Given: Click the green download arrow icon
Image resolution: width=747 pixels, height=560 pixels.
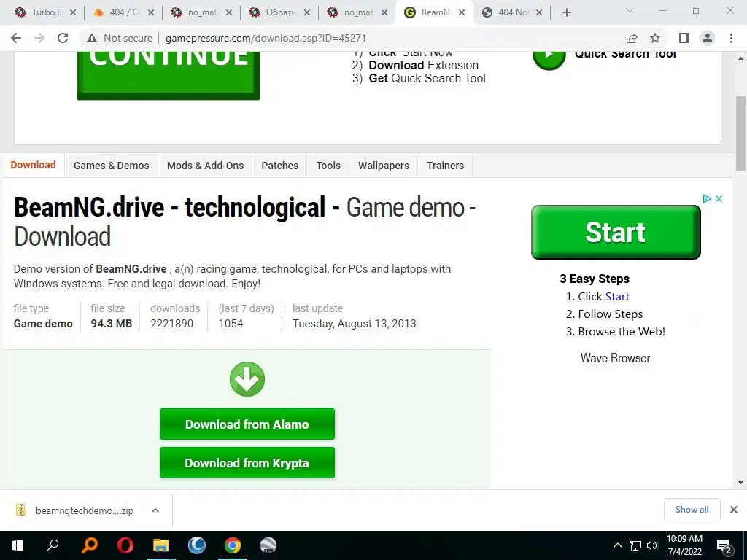Looking at the screenshot, I should click(x=247, y=379).
